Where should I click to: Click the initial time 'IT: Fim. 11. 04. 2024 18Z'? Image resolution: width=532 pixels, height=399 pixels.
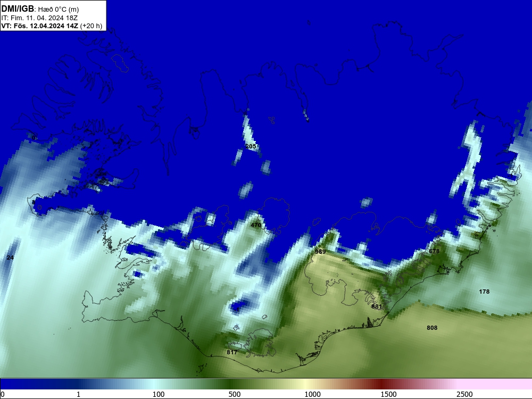(x=39, y=18)
